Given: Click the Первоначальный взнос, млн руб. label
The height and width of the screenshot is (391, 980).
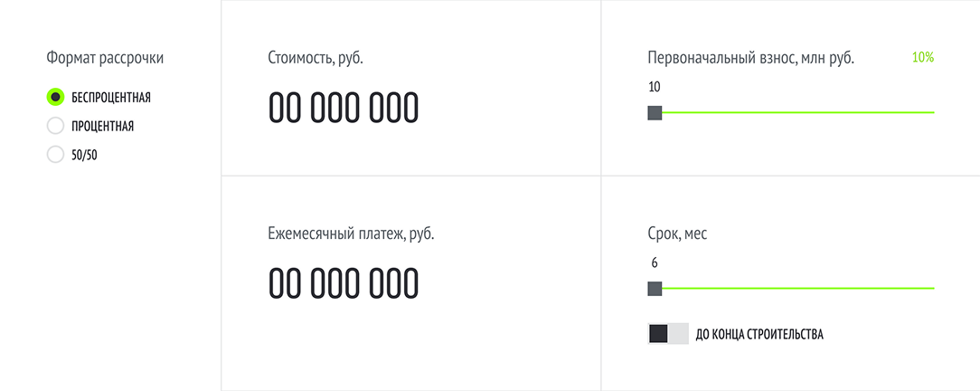Looking at the screenshot, I should (751, 59).
